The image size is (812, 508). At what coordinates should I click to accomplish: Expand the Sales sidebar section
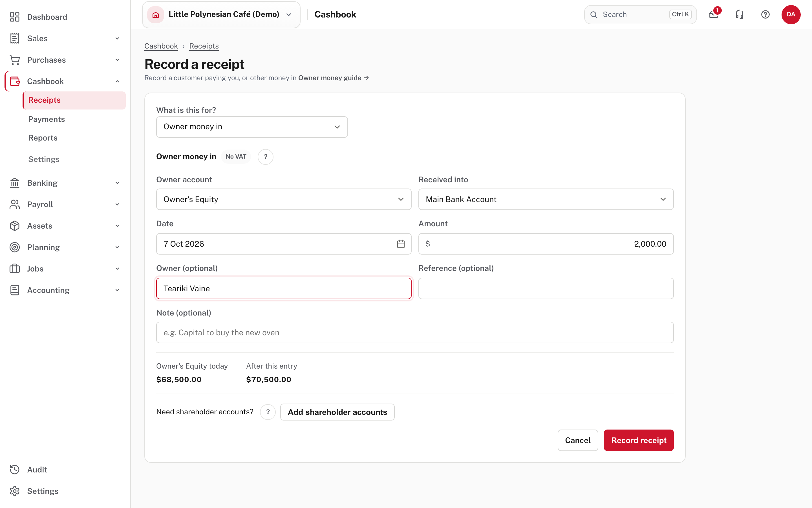pos(117,38)
